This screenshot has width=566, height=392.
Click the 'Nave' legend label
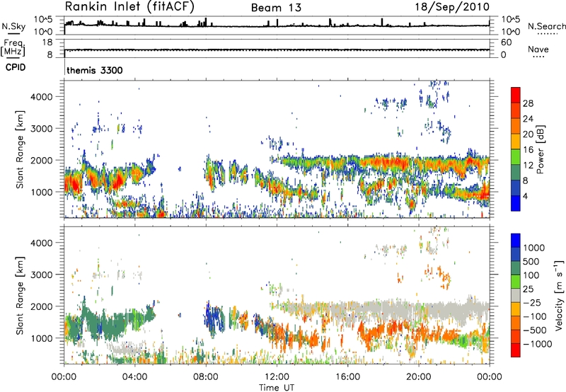[x=538, y=49]
